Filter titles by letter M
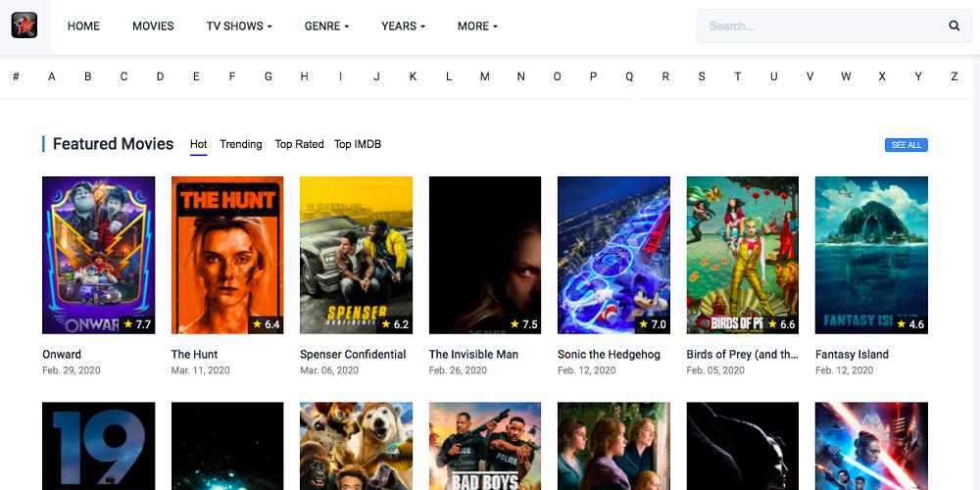Image resolution: width=980 pixels, height=490 pixels. (485, 76)
